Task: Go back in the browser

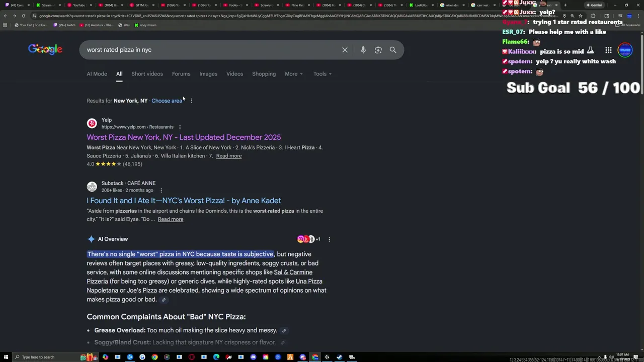Action: pos(5,16)
